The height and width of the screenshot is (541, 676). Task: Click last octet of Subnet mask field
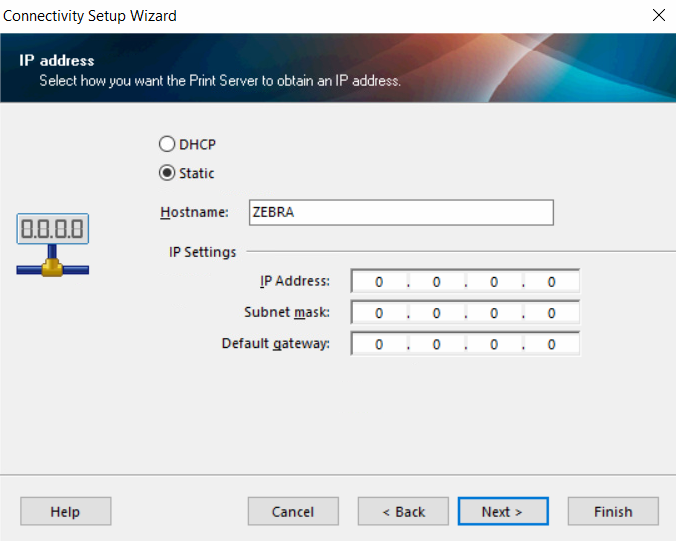[551, 313]
